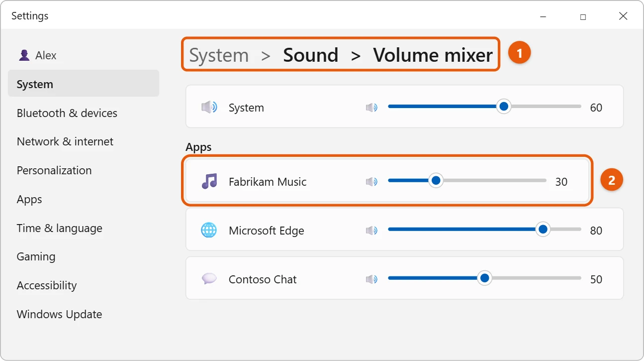644x361 pixels.
Task: Close the Settings window
Action: pyautogui.click(x=623, y=16)
